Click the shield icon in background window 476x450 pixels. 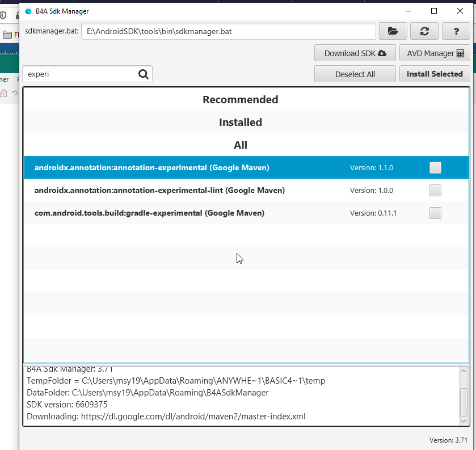click(3, 15)
